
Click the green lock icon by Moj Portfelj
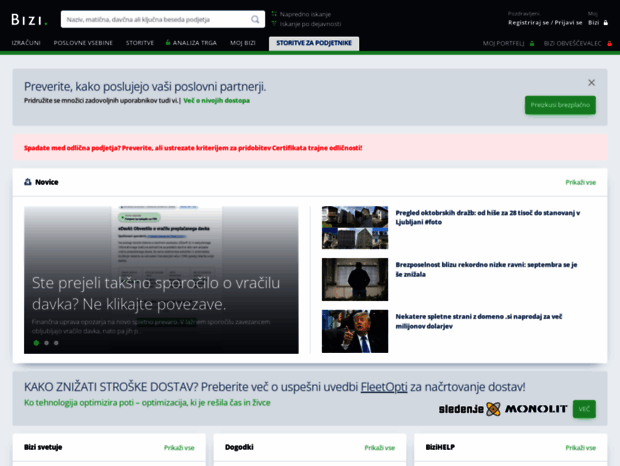pos(532,43)
